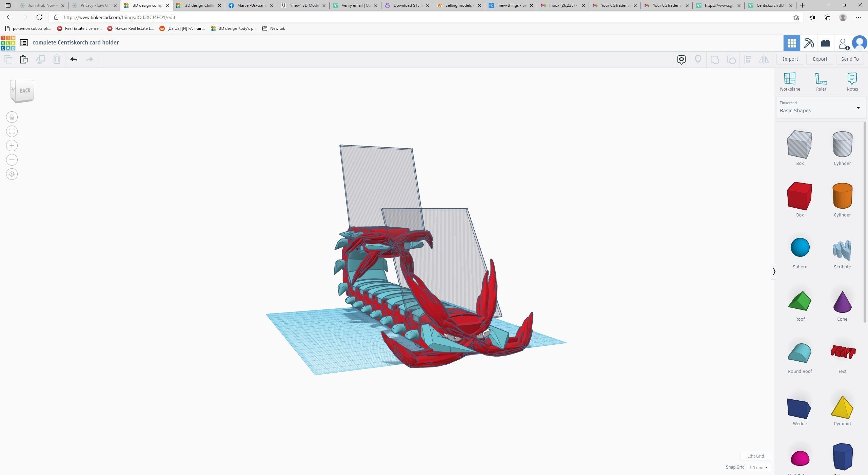
Task: Click Fit all in view icon
Action: coord(12,132)
